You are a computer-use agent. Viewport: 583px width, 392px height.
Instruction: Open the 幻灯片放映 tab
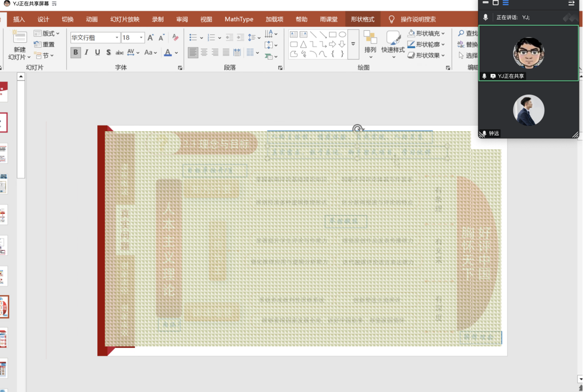125,19
